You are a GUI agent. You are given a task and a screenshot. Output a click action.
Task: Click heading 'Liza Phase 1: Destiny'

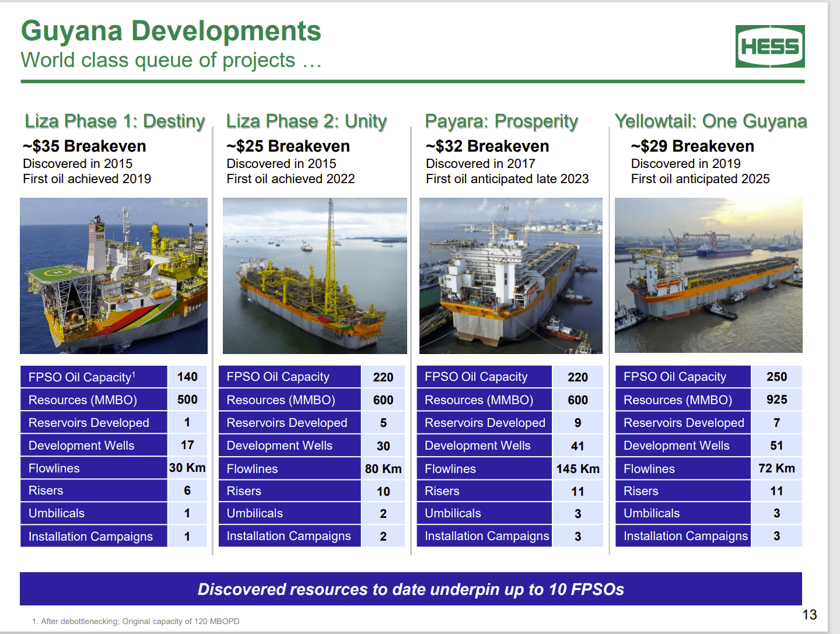[115, 121]
